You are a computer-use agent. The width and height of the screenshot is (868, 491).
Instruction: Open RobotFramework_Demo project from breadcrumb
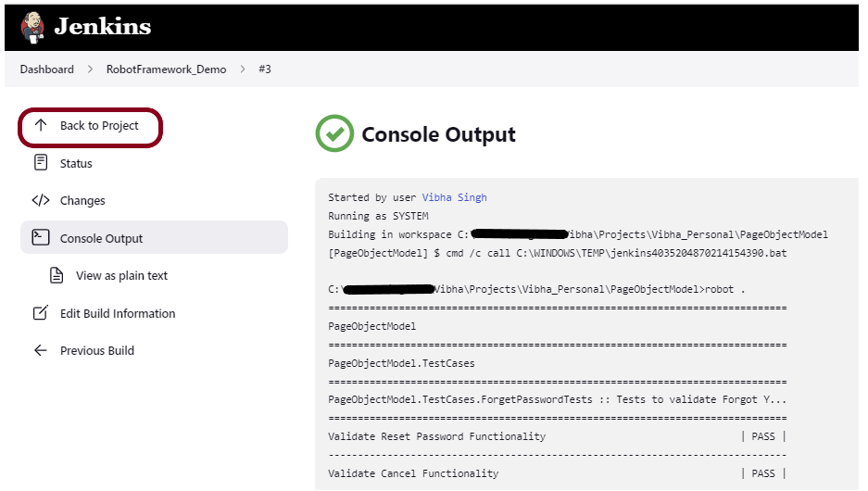(166, 69)
